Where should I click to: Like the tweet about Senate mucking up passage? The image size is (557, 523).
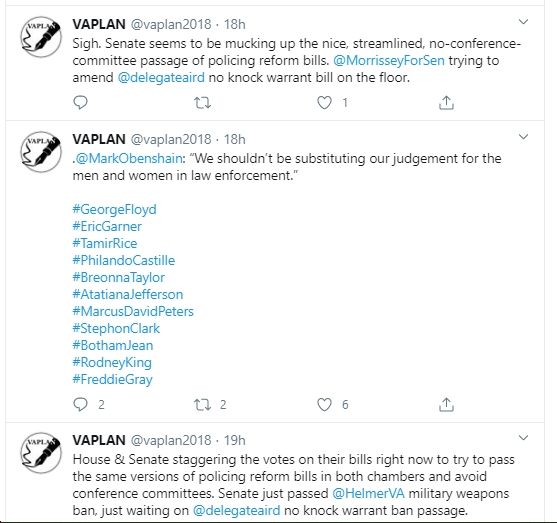click(x=324, y=103)
